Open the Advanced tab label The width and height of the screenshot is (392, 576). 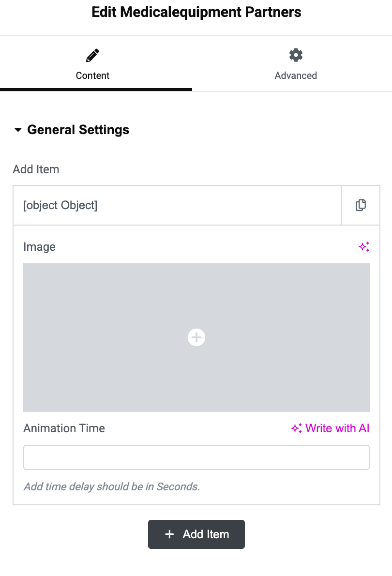click(296, 76)
